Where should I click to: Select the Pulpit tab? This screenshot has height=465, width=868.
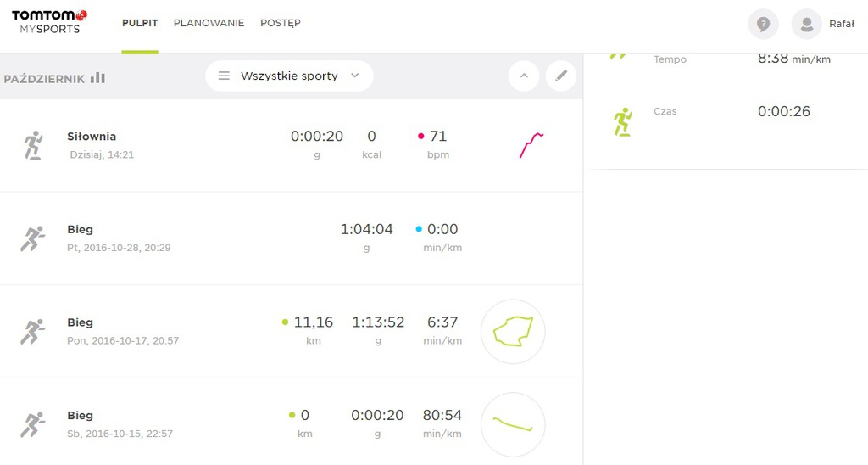coord(140,23)
